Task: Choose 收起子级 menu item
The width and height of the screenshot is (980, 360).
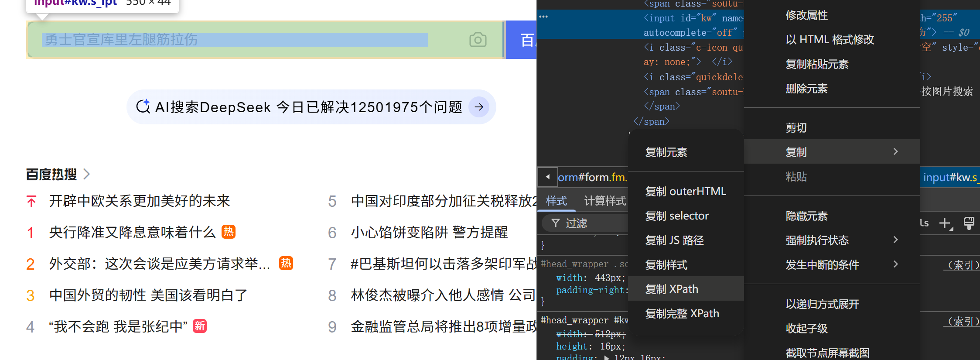Action: (806, 328)
